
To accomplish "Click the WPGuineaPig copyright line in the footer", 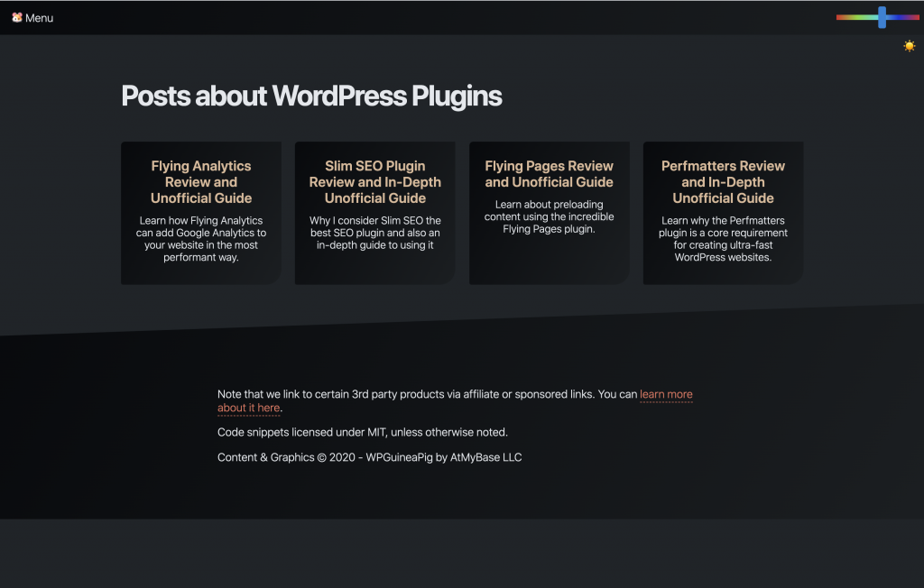I will tap(369, 457).
